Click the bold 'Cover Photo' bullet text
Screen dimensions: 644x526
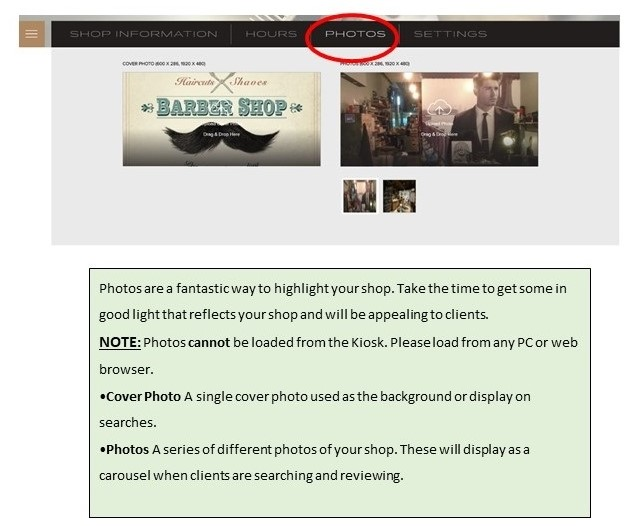(x=141, y=396)
